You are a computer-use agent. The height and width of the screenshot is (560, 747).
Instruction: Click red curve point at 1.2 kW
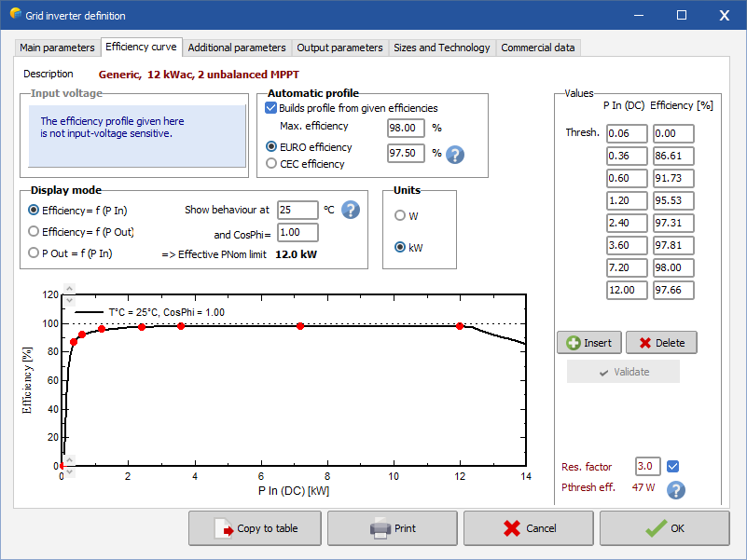(x=102, y=329)
